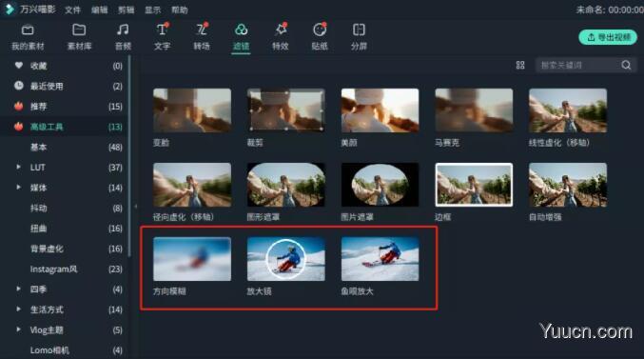Open the 特效 effects icon
The width and height of the screenshot is (644, 359).
pos(281,30)
